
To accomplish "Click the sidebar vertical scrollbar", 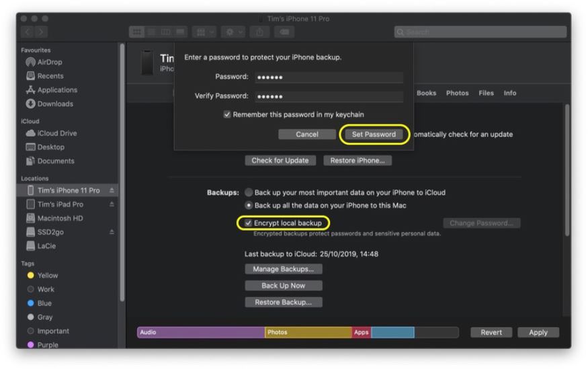I will 122,173.
